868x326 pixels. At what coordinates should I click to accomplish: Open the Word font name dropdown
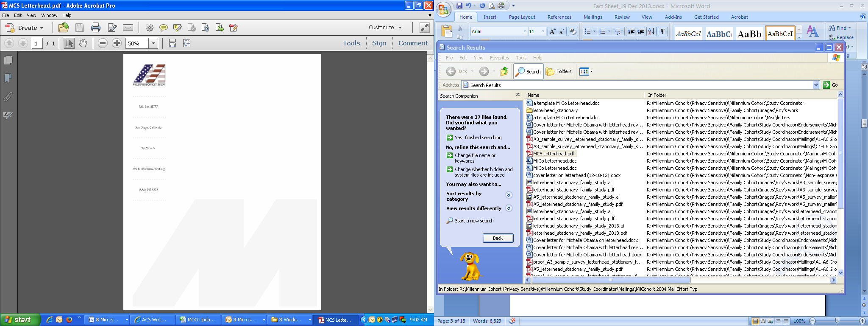[525, 31]
